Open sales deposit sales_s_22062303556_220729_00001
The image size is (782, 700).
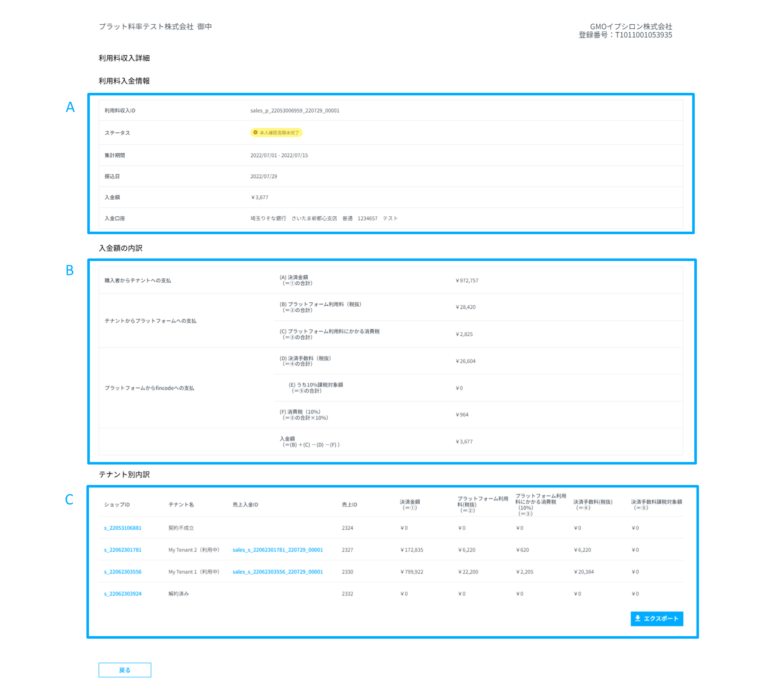(x=277, y=571)
